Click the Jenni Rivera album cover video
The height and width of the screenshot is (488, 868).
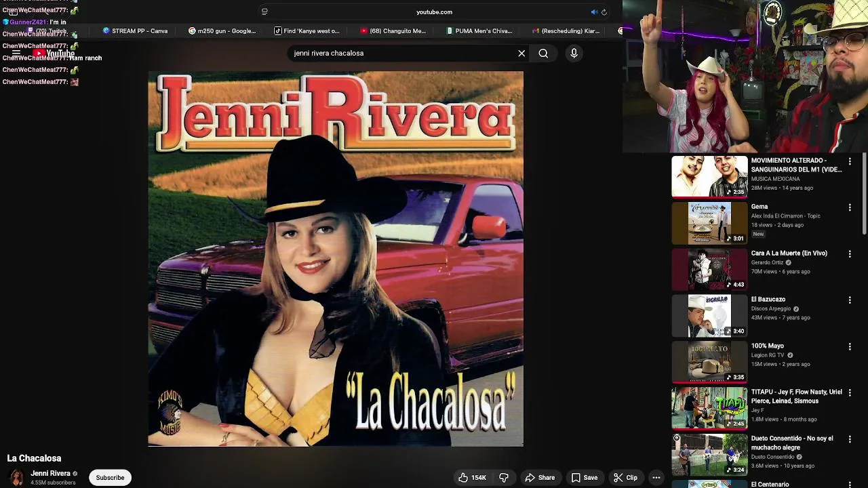coord(336,258)
